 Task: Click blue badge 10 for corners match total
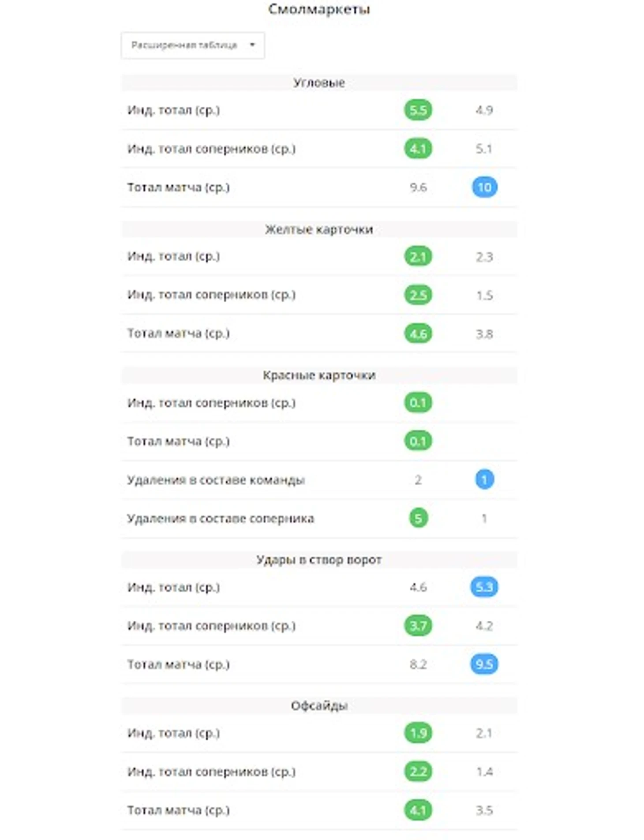tap(484, 187)
